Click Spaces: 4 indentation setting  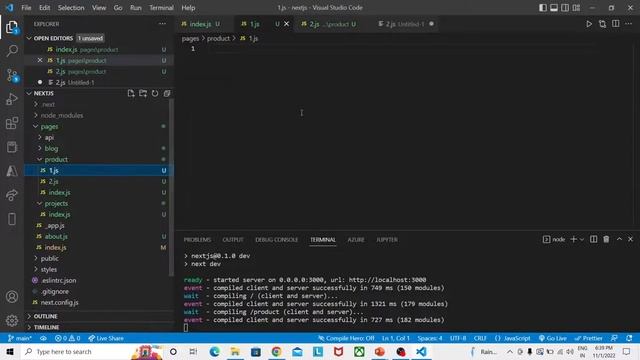430,338
